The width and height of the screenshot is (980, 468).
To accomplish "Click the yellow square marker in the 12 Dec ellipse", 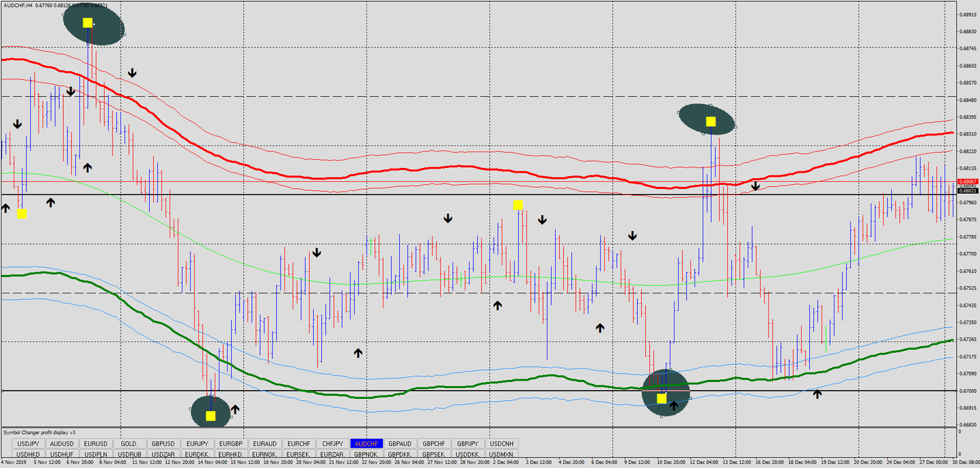I will pyautogui.click(x=710, y=122).
